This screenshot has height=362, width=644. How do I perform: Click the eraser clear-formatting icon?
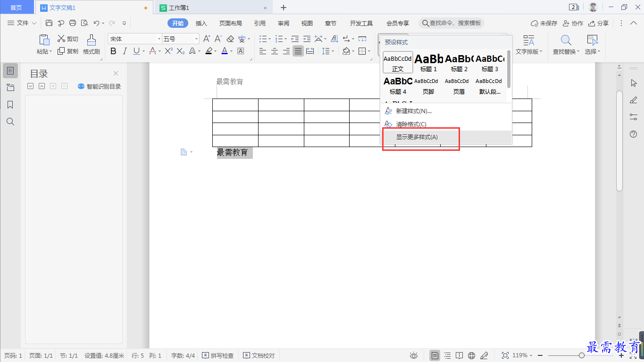(230, 39)
